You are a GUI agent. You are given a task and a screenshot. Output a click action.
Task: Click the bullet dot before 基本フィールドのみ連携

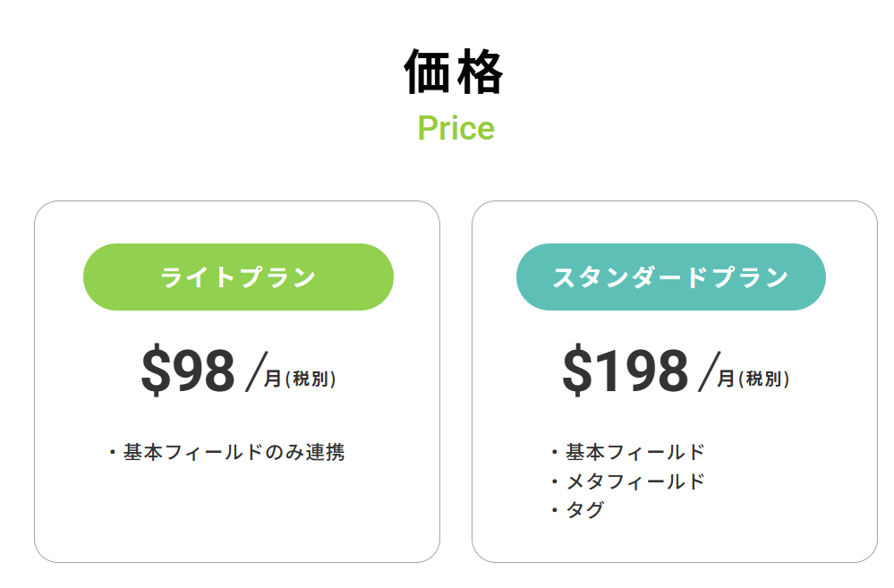pos(112,454)
